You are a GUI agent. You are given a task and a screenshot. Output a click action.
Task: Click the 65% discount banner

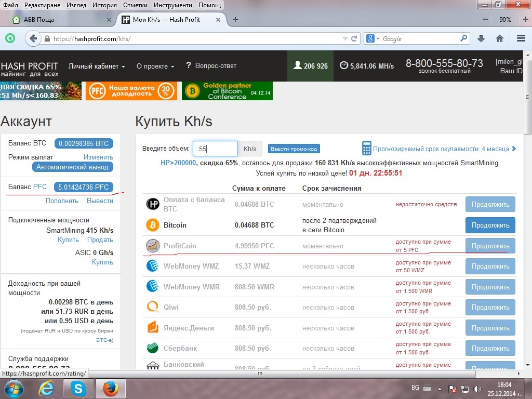pyautogui.click(x=41, y=91)
